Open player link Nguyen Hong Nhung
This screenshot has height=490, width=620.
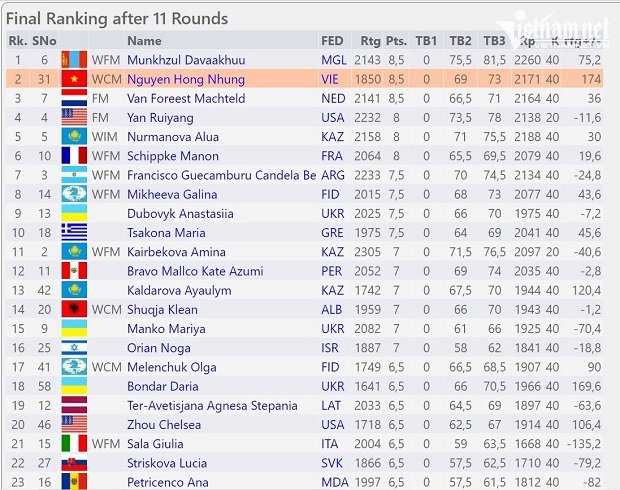pyautogui.click(x=186, y=79)
